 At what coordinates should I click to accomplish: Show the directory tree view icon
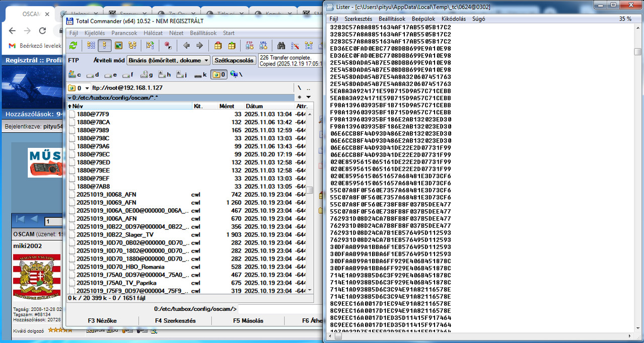tap(132, 46)
